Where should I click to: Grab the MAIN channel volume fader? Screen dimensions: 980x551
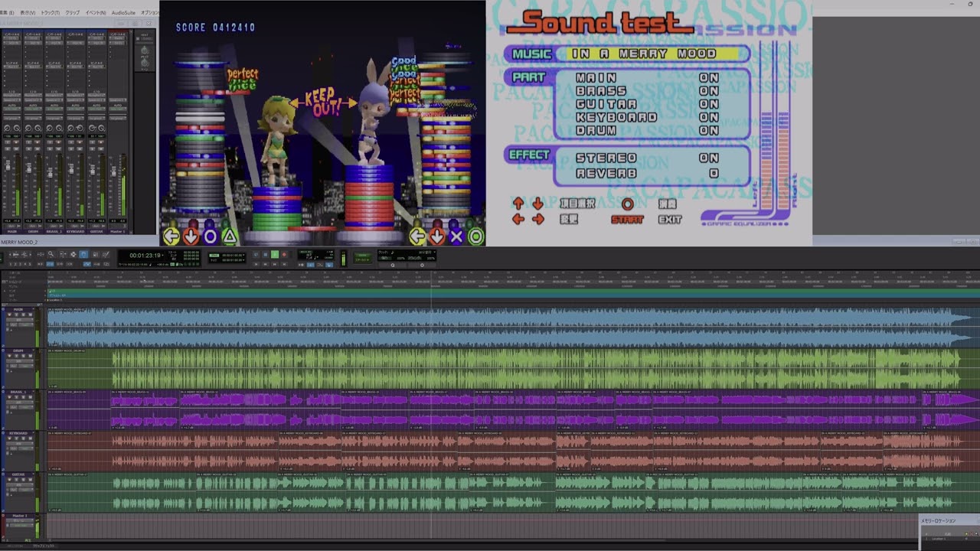point(8,165)
